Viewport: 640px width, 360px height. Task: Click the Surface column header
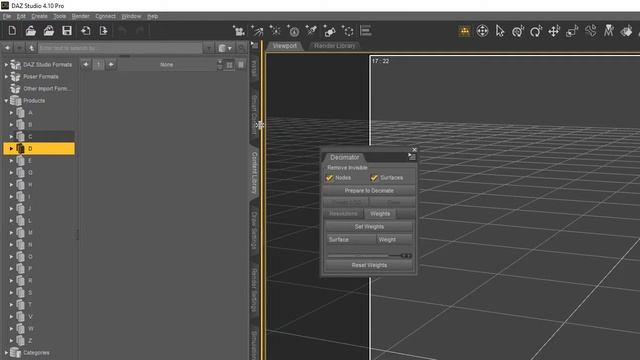click(x=351, y=240)
